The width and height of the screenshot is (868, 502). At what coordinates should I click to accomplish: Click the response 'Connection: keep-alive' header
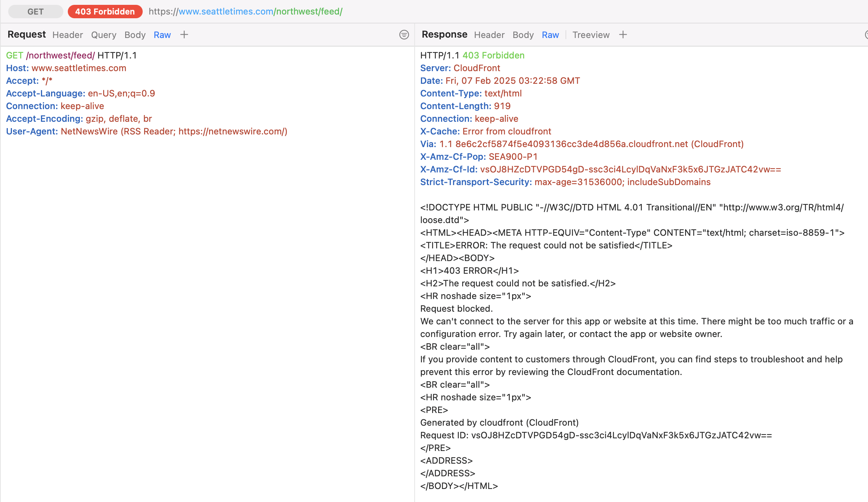pyautogui.click(x=469, y=119)
